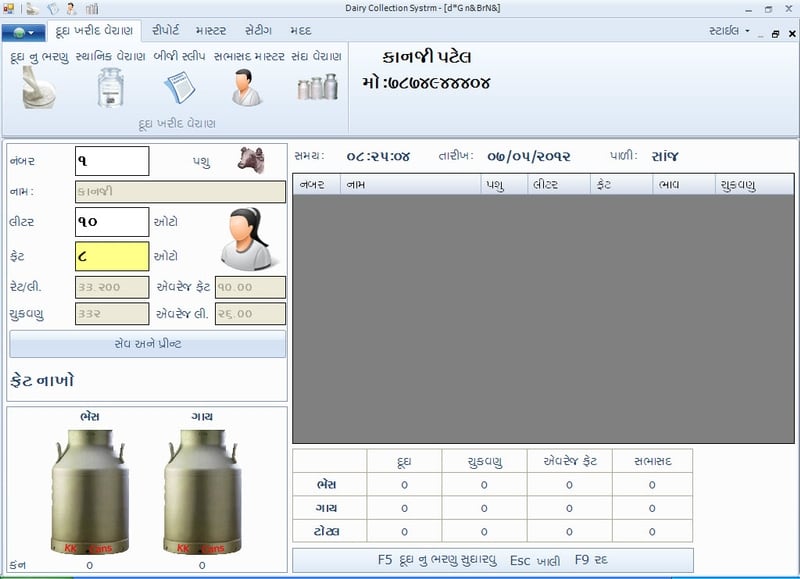The image size is (800, 579).
Task: Click the woman member avatar picture
Action: tap(248, 239)
